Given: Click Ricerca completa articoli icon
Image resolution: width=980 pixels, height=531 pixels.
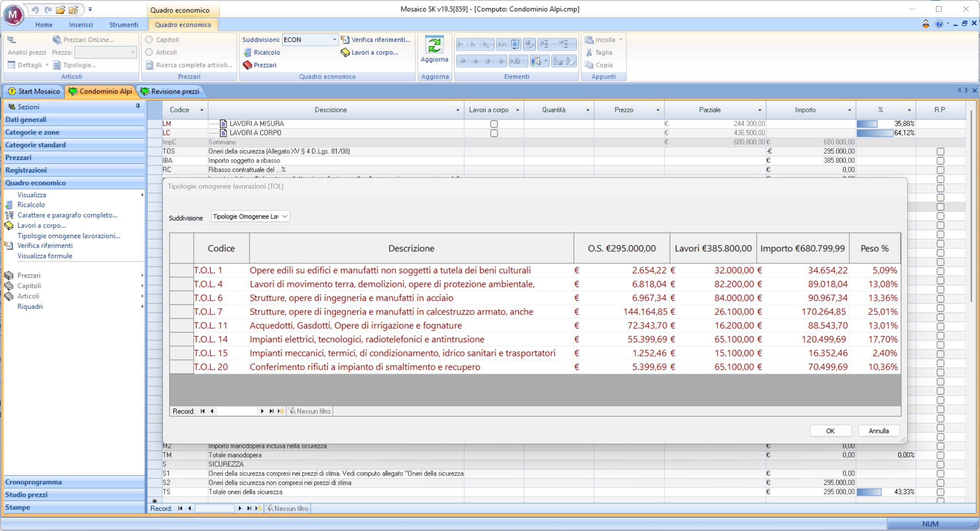Looking at the screenshot, I should tap(150, 65).
